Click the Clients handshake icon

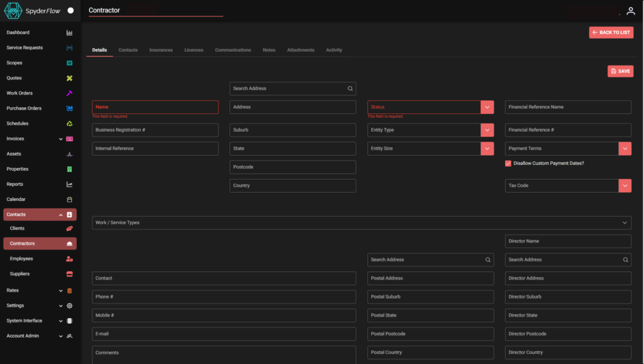coord(69,228)
